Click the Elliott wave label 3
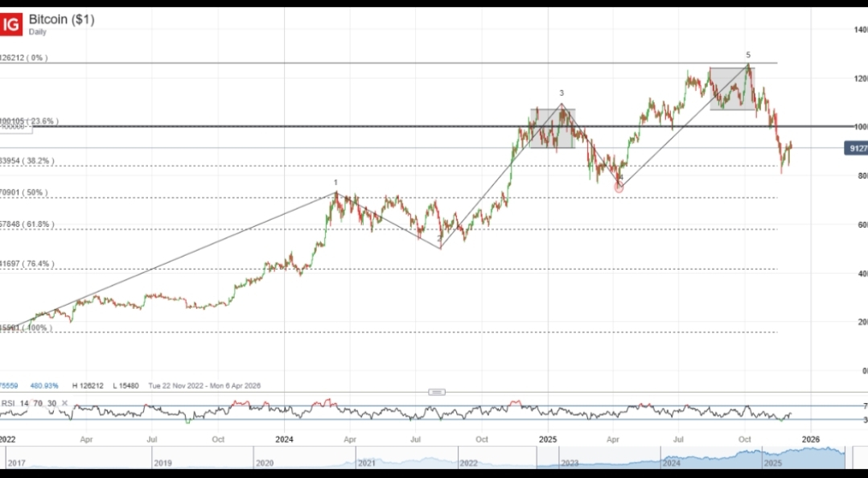The width and height of the screenshot is (868, 478). pos(562,93)
